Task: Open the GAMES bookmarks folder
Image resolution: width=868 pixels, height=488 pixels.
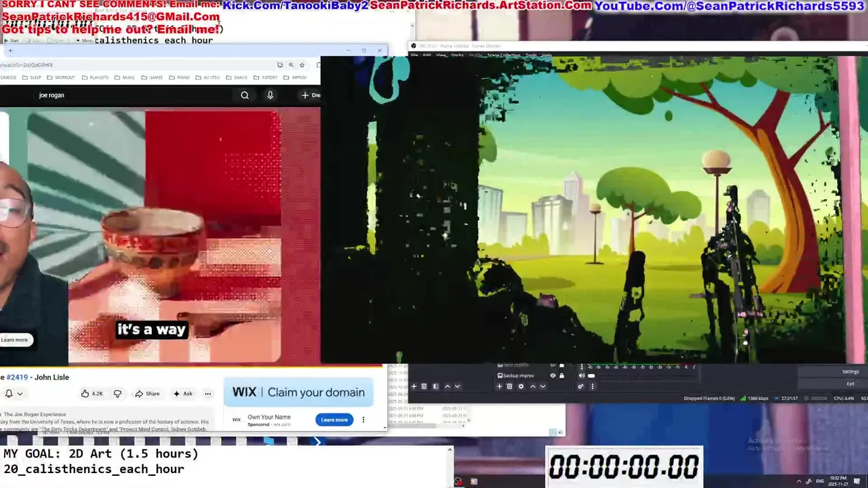Action: [x=153, y=77]
